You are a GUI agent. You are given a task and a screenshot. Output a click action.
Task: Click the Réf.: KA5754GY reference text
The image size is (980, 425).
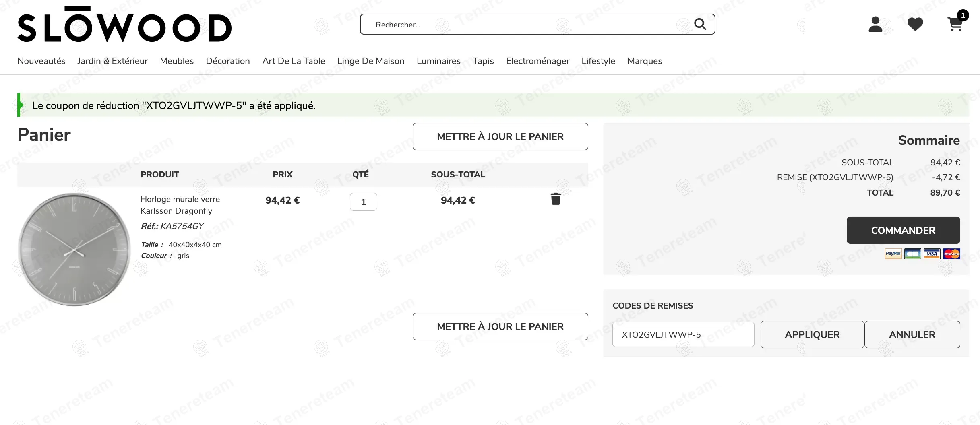pyautogui.click(x=172, y=226)
